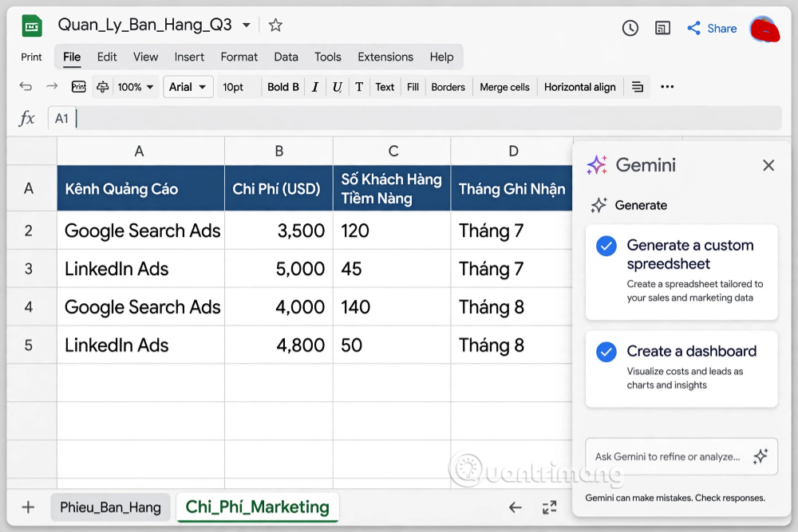
Task: Open the account avatar
Action: click(x=764, y=30)
